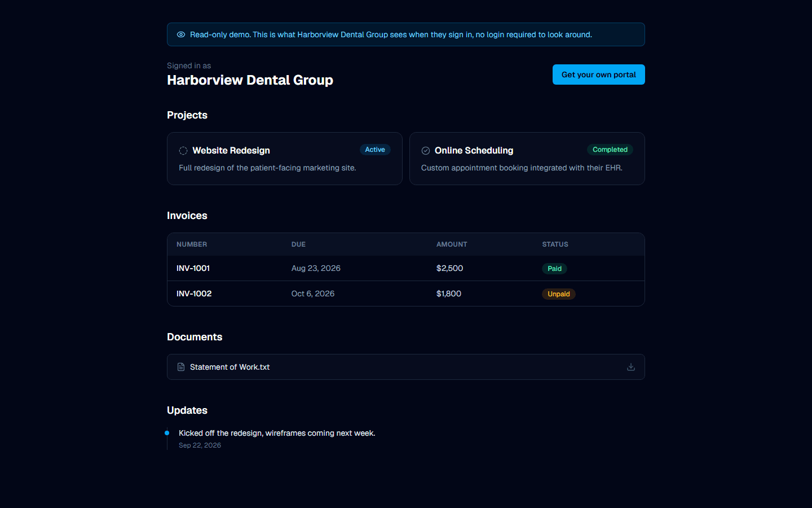Click the Updates section heading

click(x=187, y=410)
